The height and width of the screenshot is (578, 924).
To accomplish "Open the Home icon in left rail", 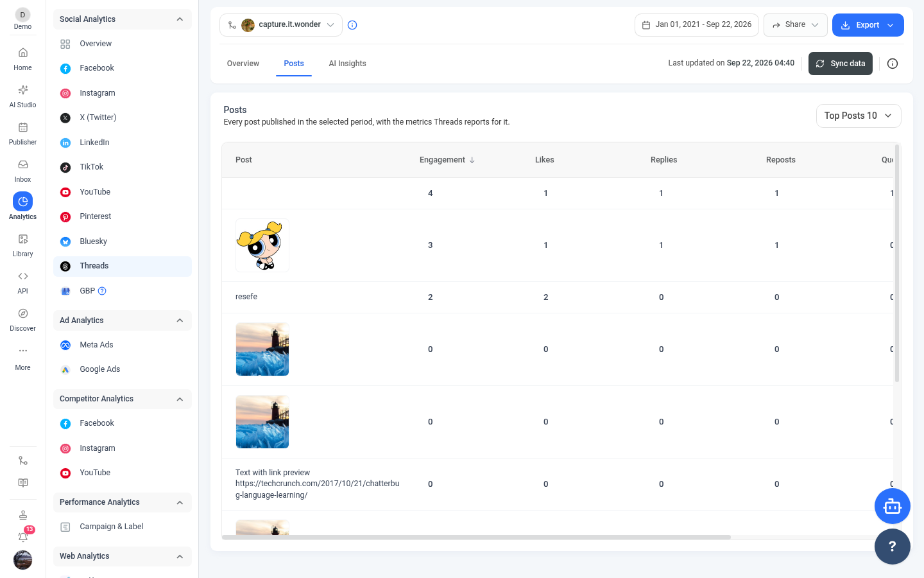I will pos(22,53).
